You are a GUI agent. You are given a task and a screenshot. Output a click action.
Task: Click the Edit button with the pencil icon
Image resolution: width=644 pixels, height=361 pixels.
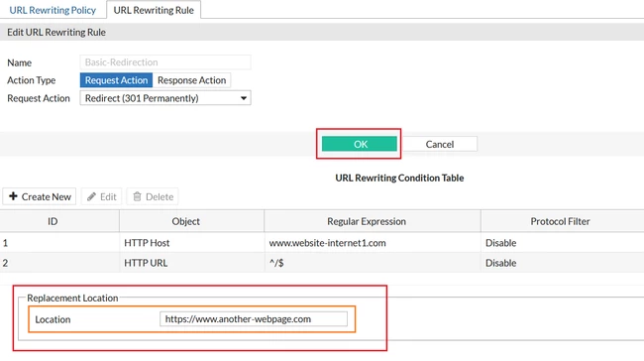coord(102,196)
